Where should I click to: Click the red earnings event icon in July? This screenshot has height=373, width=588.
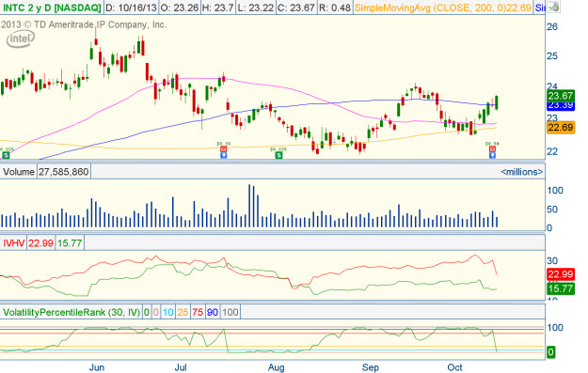pyautogui.click(x=224, y=149)
